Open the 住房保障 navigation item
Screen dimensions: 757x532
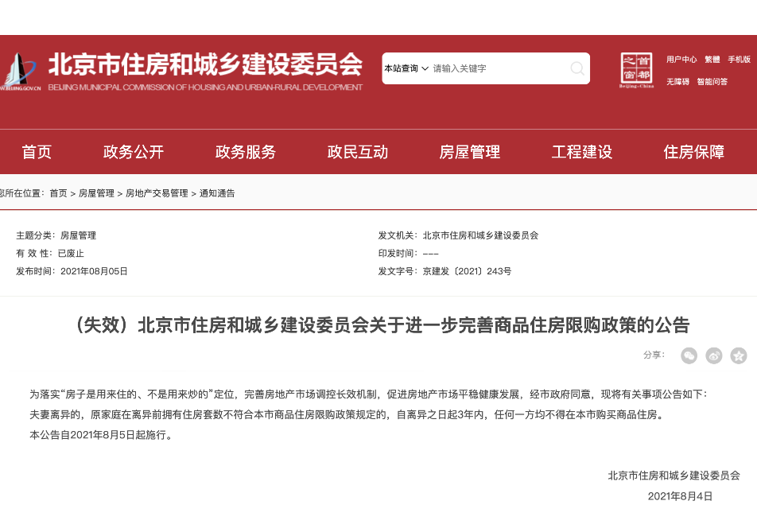point(694,152)
